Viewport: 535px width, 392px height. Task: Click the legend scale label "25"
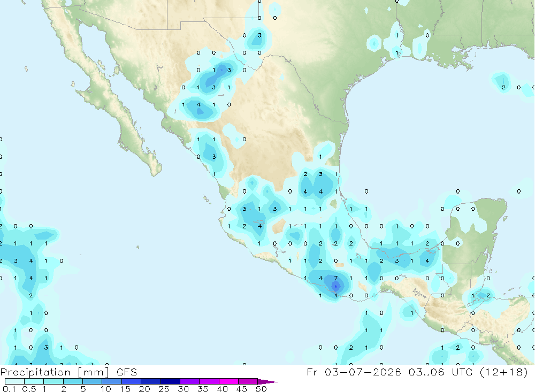164,389
